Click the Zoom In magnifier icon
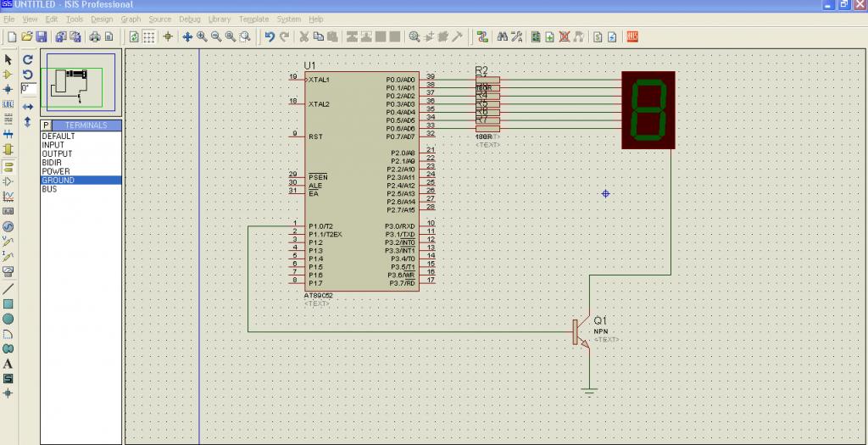Viewport: 868px width, 445px height. tap(202, 36)
